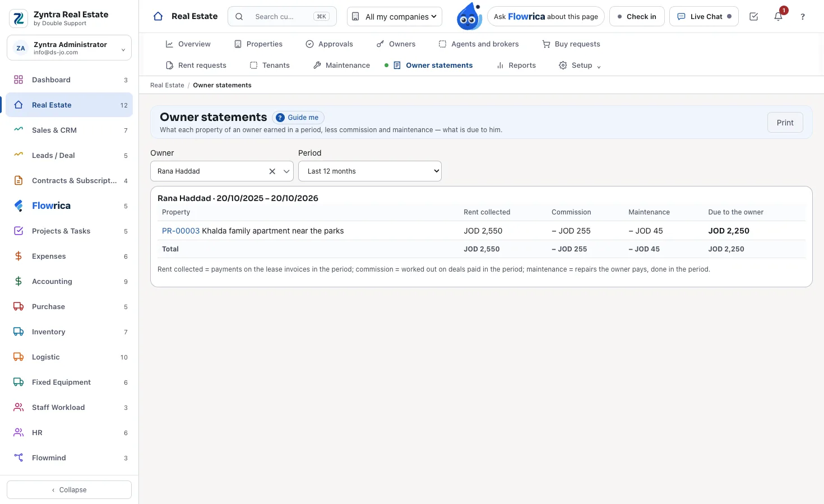Open Logistic module
This screenshot has width=824, height=504.
[70, 357]
